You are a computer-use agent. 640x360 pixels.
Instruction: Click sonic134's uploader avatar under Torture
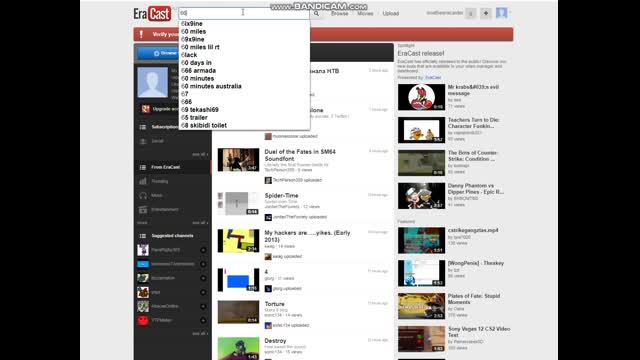pos(268,325)
